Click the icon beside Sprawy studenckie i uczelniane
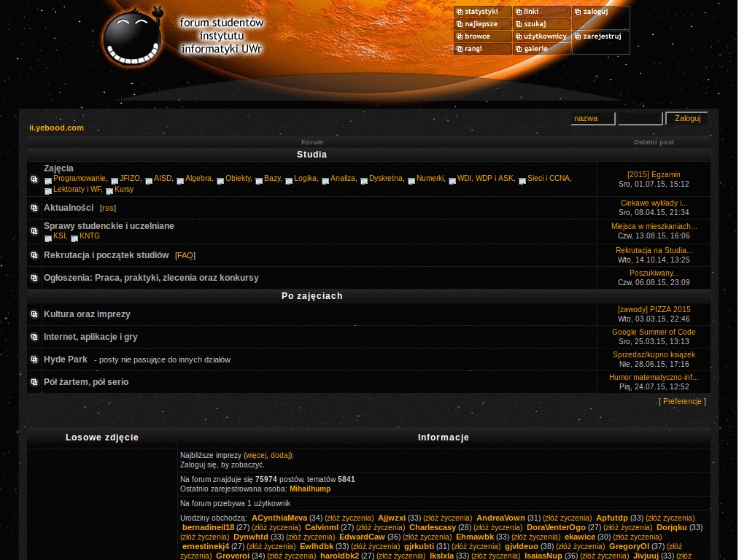The image size is (747, 560). (34, 231)
